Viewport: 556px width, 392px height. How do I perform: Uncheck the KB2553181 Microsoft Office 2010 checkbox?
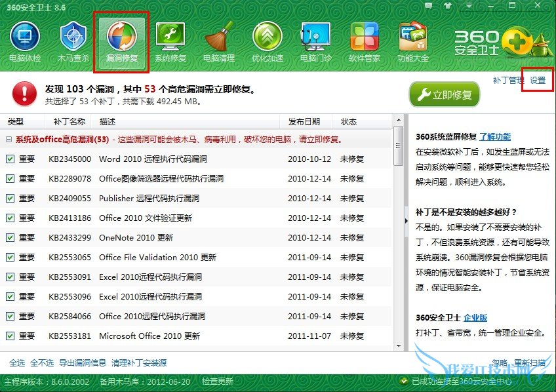(10, 336)
